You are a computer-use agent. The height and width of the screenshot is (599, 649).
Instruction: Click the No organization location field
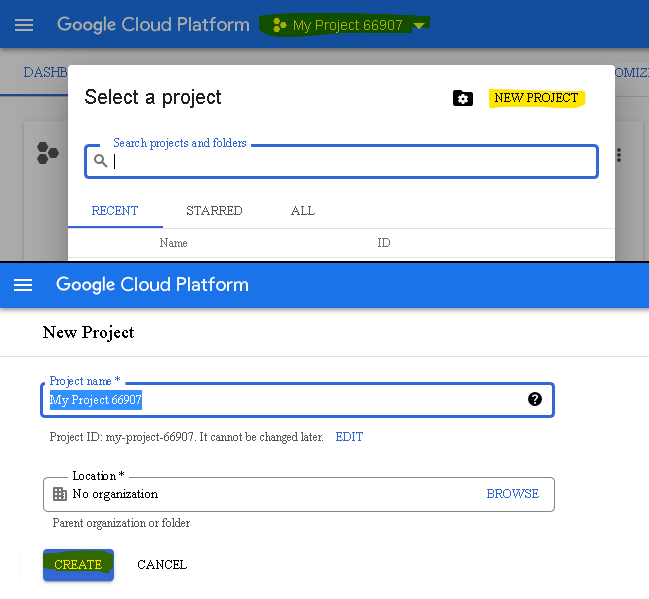pyautogui.click(x=299, y=494)
